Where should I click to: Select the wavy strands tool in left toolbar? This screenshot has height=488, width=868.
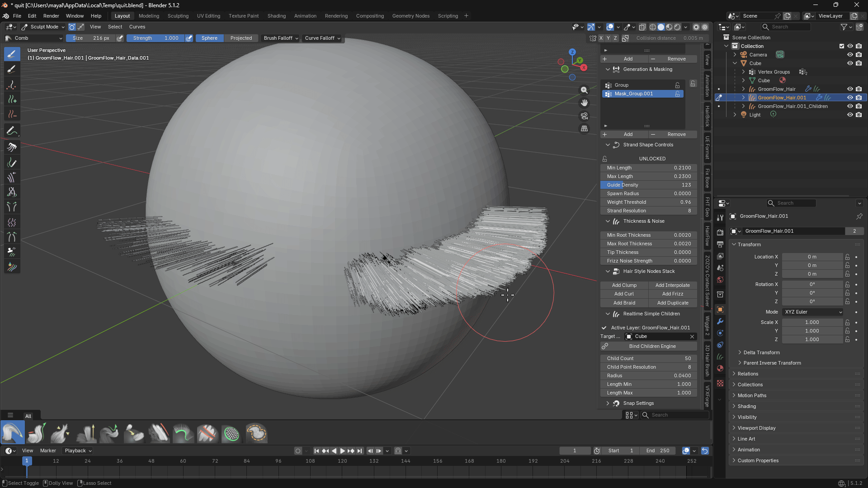tap(12, 222)
